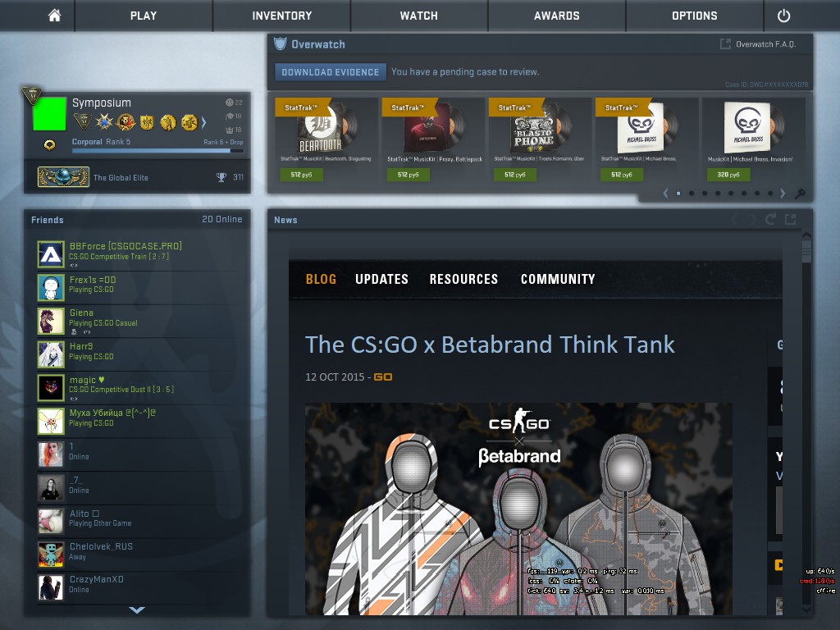Click 'The Global Elite' rank text
This screenshot has height=630, width=840.
coord(121,178)
